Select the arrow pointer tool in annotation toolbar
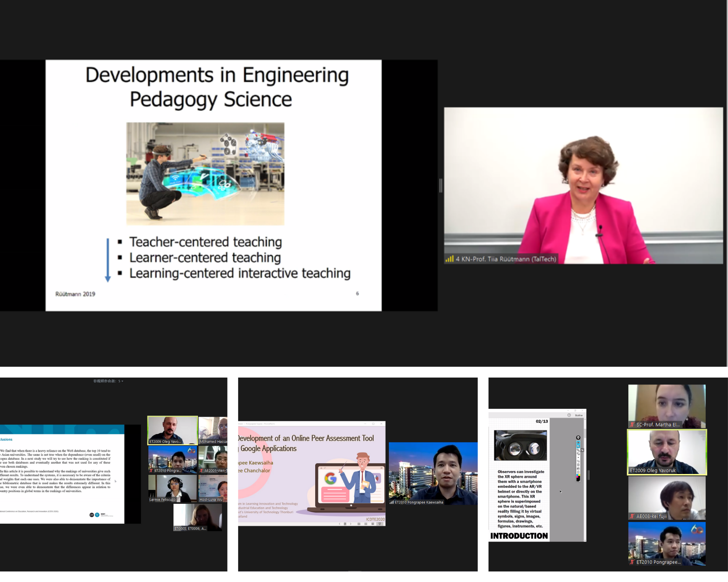728x582 pixels. [x=578, y=446]
